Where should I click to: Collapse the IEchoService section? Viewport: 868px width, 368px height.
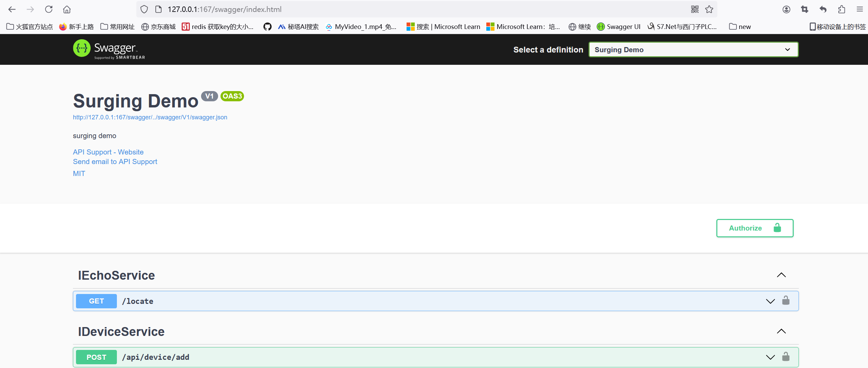(781, 275)
